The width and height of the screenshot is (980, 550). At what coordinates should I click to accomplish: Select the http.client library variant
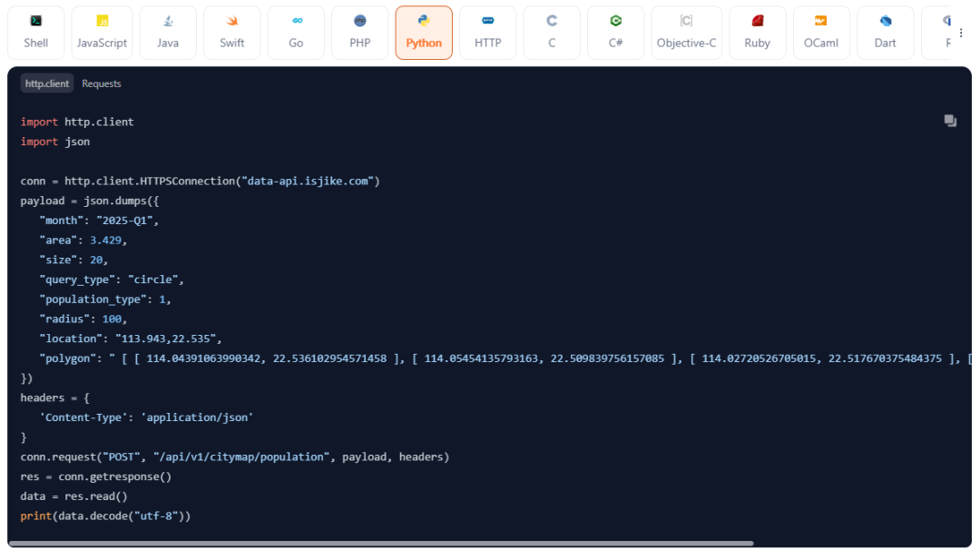coord(47,83)
